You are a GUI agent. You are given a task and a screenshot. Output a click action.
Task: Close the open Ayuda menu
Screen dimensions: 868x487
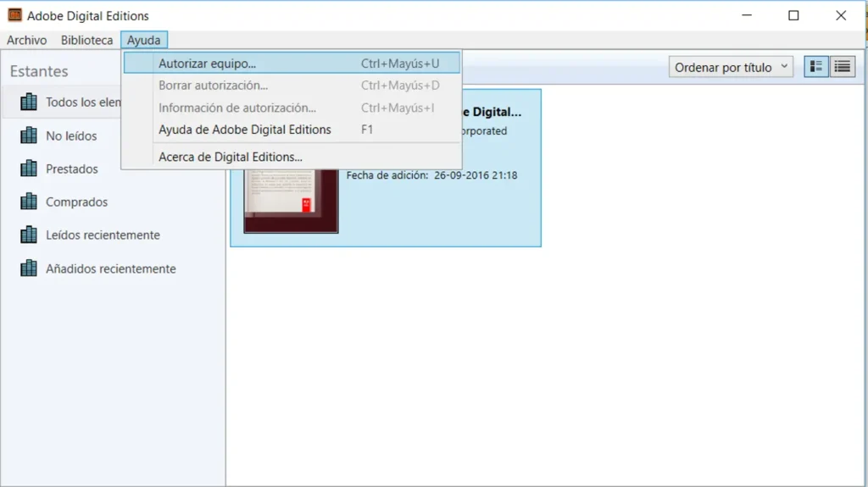[x=144, y=40]
